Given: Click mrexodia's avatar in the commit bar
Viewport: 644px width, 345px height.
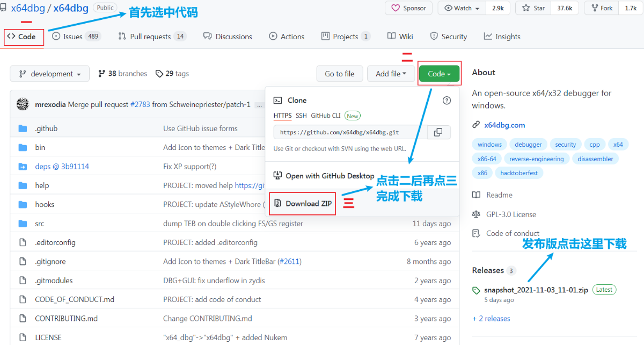Looking at the screenshot, I should [x=23, y=104].
